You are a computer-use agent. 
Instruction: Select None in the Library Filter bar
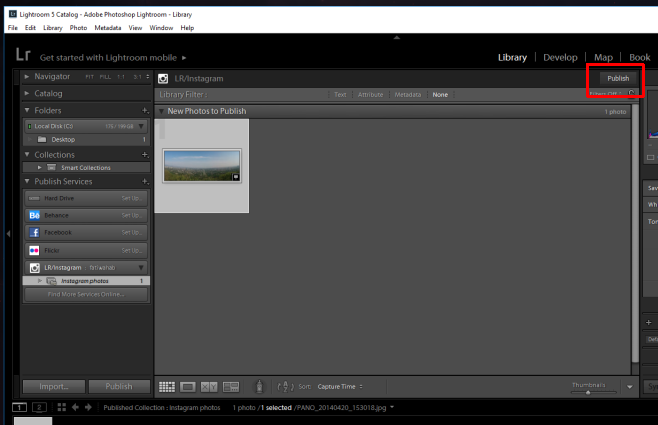point(440,95)
